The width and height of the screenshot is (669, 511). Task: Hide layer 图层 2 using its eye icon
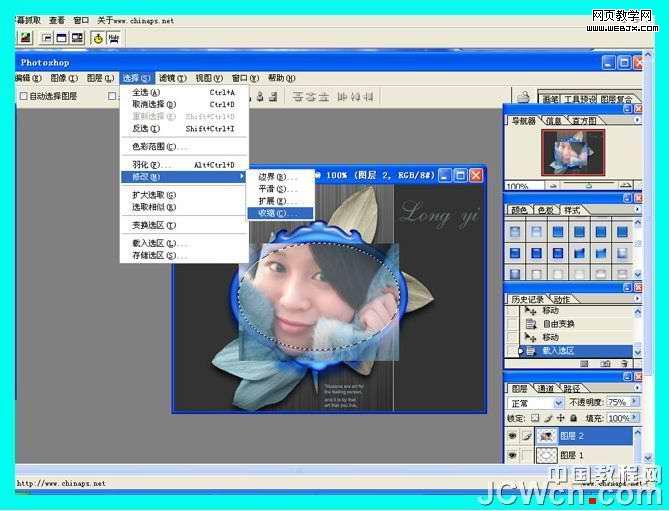click(x=512, y=436)
